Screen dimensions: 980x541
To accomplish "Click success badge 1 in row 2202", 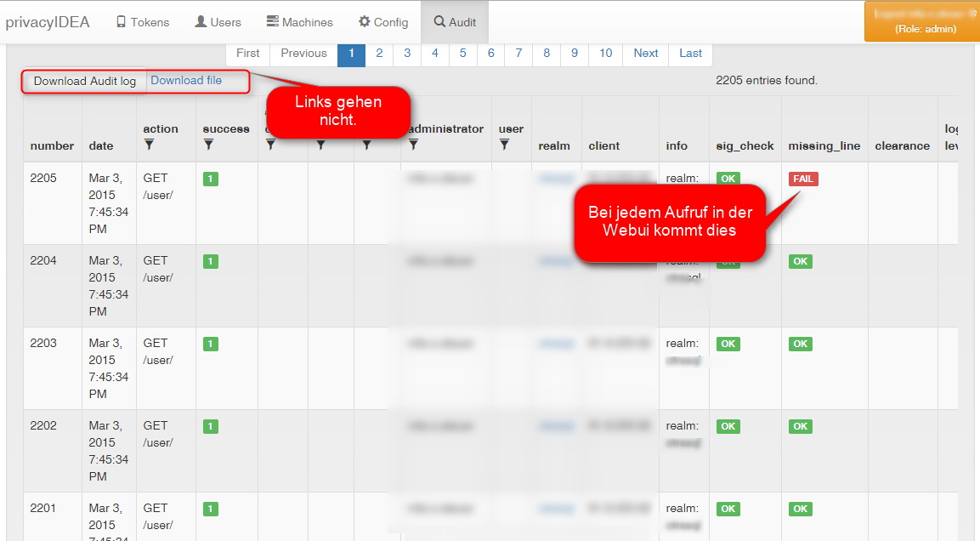I will (x=211, y=426).
